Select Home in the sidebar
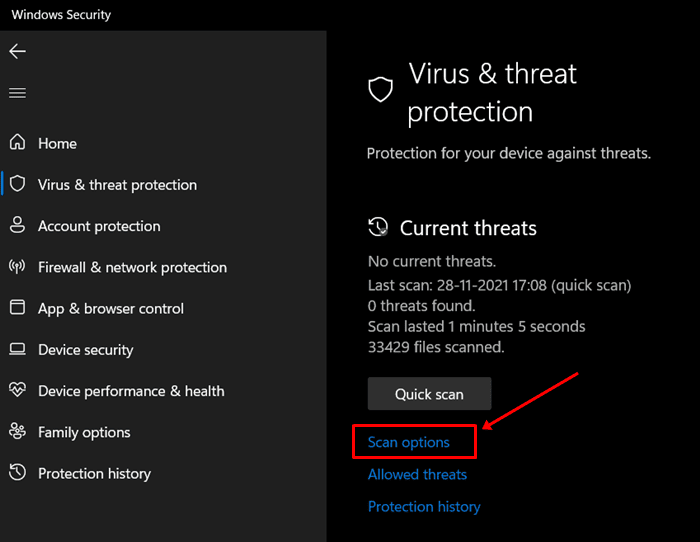The image size is (700, 542). tap(57, 143)
